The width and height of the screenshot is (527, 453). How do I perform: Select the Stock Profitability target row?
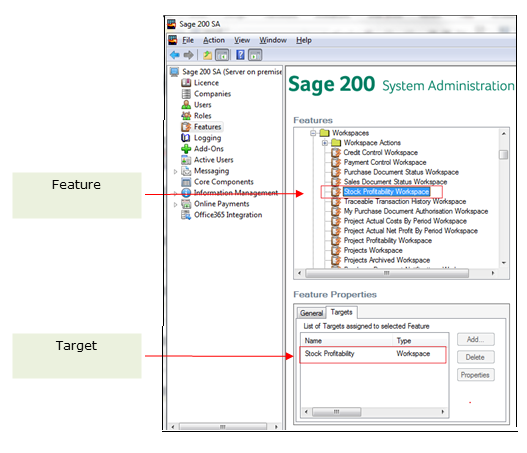click(x=373, y=354)
